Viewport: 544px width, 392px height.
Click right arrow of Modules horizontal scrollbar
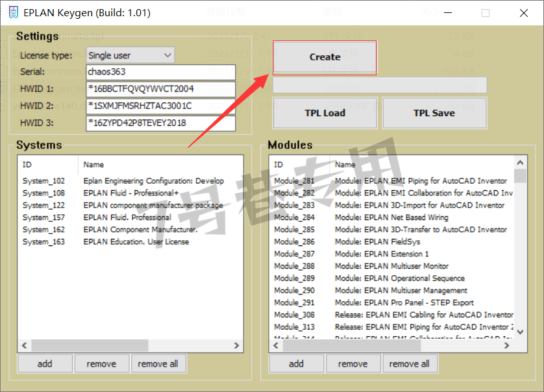click(x=507, y=345)
